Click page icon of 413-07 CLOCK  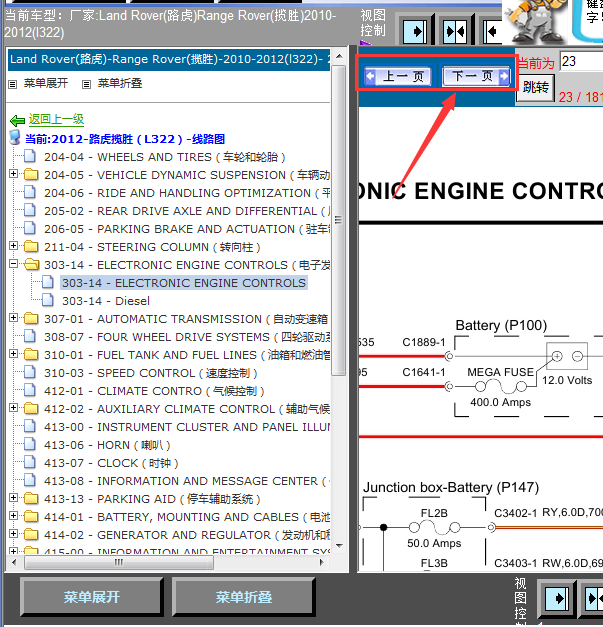[30, 462]
